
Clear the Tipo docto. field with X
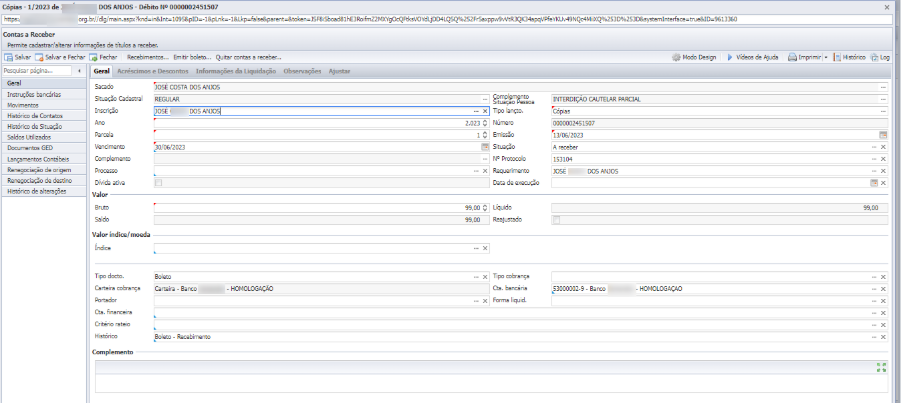pyautogui.click(x=484, y=277)
